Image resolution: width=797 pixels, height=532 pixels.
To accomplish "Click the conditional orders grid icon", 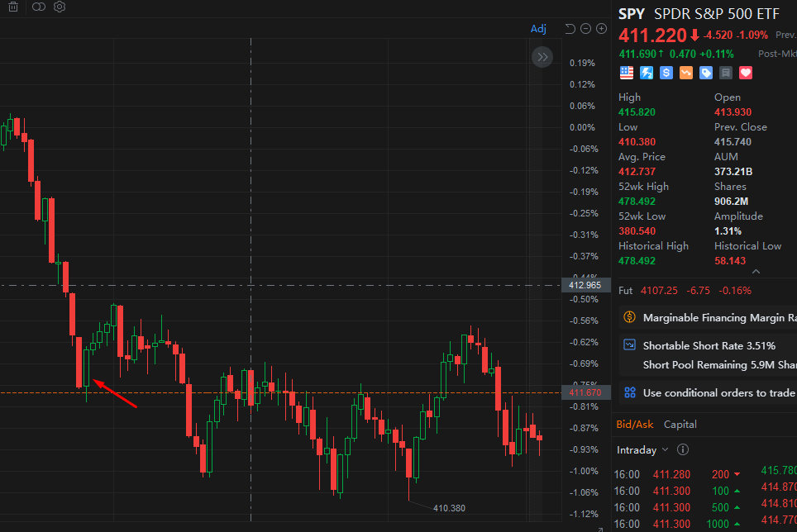I will coord(630,392).
